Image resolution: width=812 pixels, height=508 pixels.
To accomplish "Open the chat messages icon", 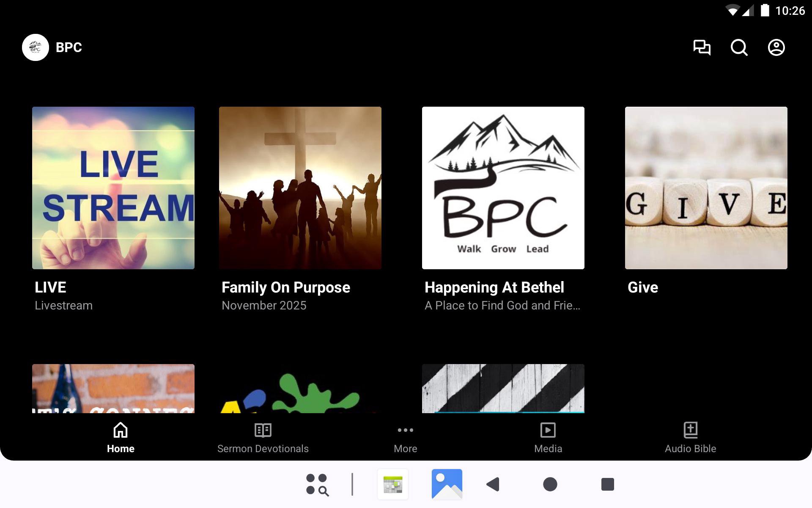I will point(702,47).
